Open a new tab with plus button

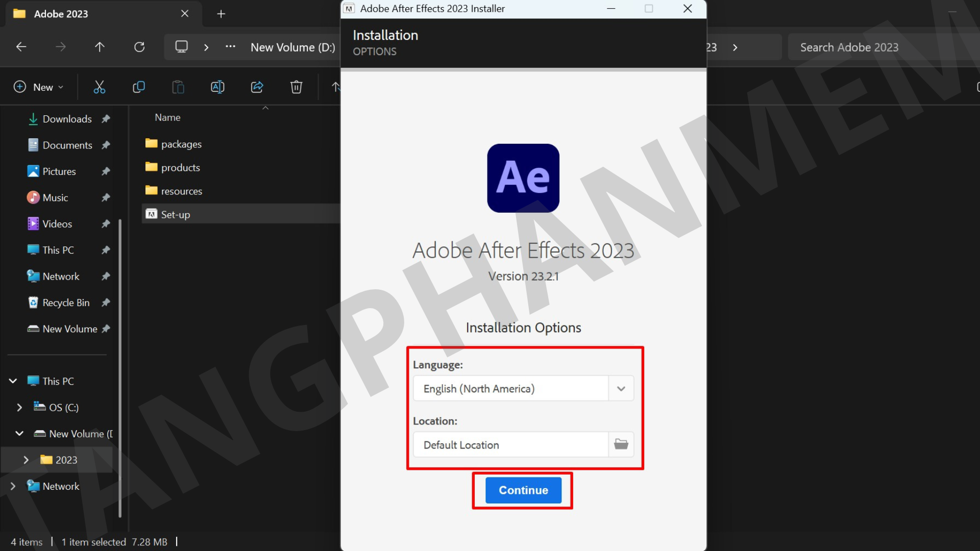point(221,14)
